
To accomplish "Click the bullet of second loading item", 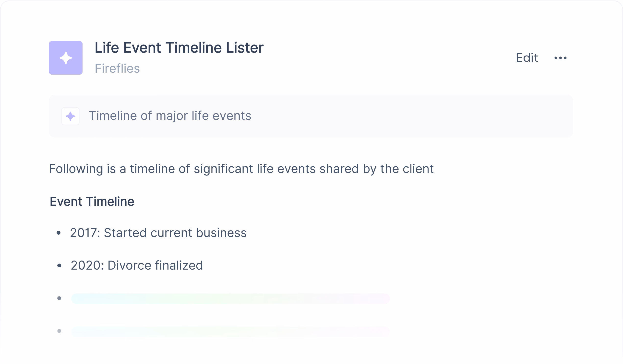I will [x=59, y=331].
